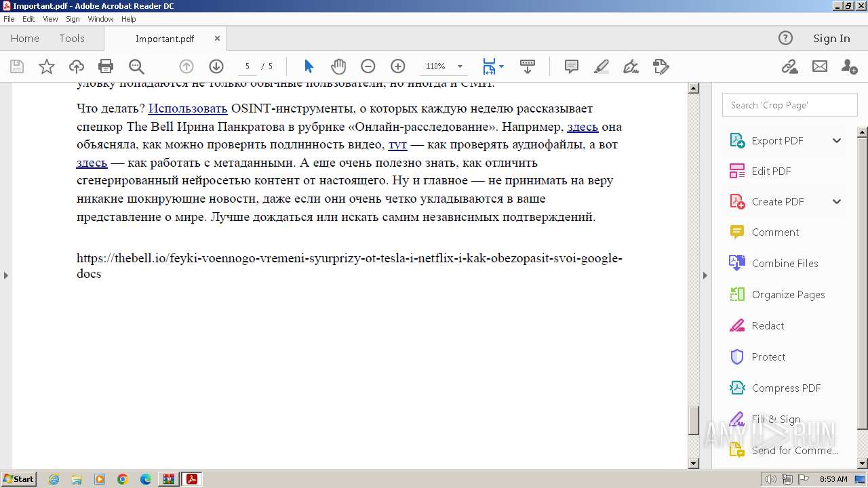Viewport: 868px width, 488px height.
Task: Collapse the right tools pane arrow
Action: (x=705, y=275)
